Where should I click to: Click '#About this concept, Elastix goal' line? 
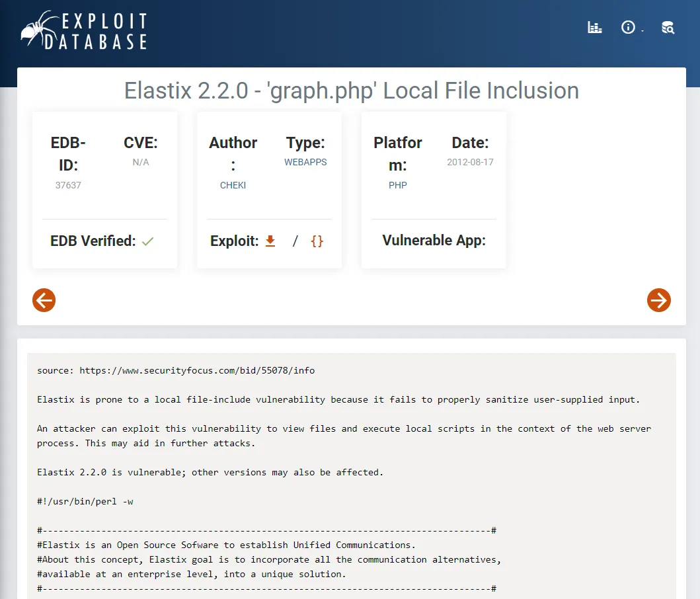(x=269, y=559)
